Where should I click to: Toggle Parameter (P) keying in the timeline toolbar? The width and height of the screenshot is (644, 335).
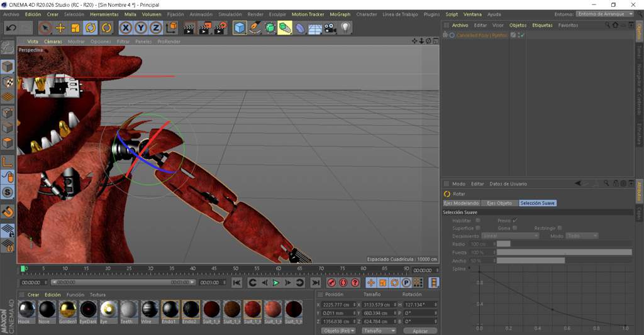coord(406,282)
